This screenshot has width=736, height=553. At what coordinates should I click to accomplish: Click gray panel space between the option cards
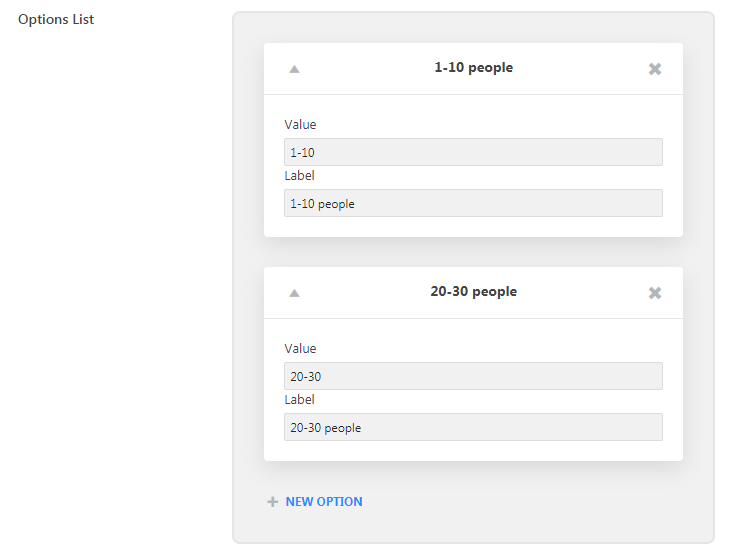click(473, 252)
